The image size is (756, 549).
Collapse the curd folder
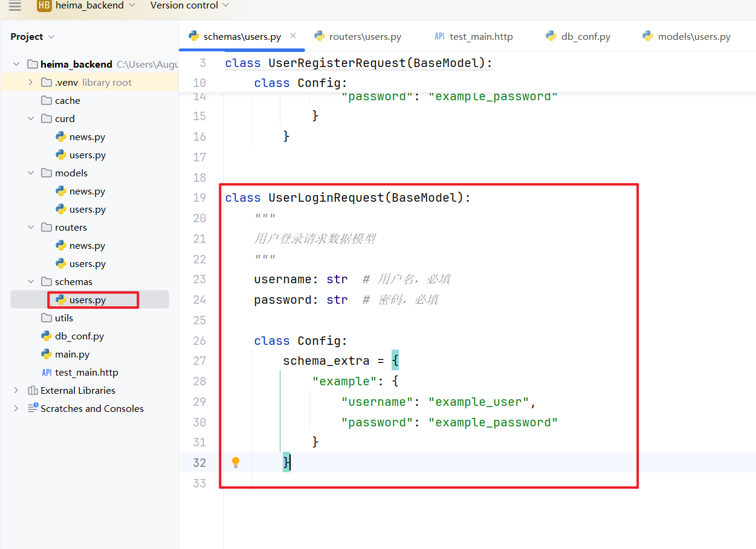31,119
